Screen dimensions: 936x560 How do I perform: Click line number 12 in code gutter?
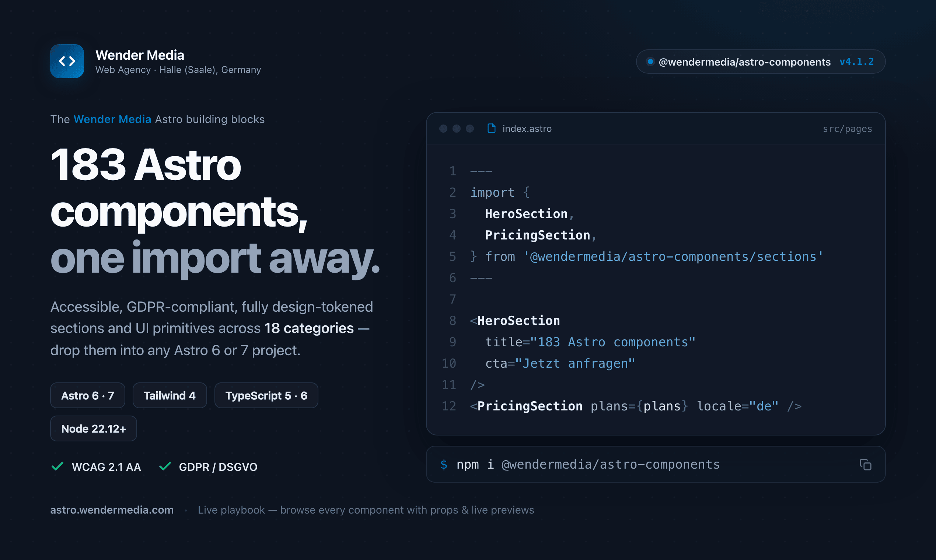(449, 406)
